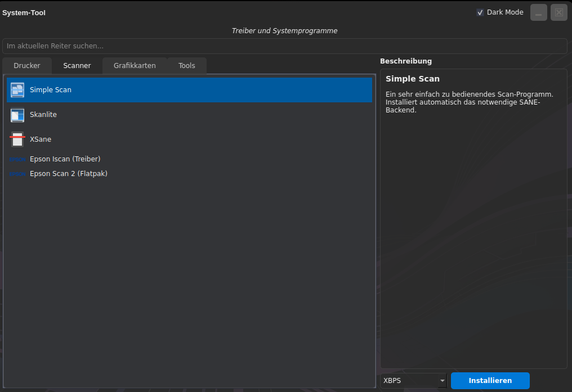Open the XBPS package source dropdown

point(413,381)
